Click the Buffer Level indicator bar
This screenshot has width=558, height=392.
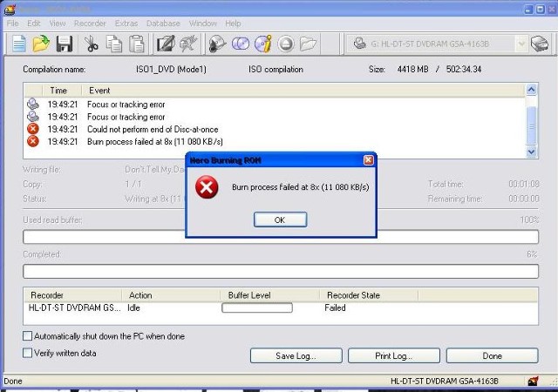[257, 308]
